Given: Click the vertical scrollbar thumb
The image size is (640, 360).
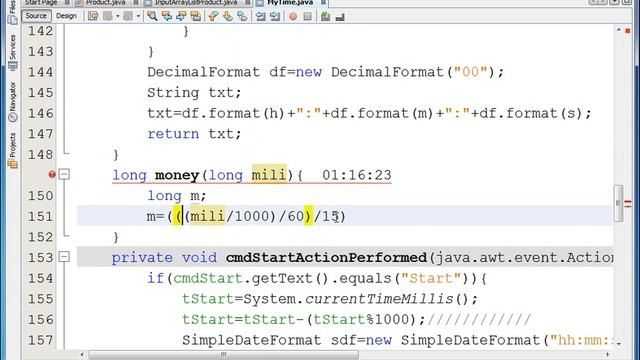Looking at the screenshot, I should click(x=619, y=203).
